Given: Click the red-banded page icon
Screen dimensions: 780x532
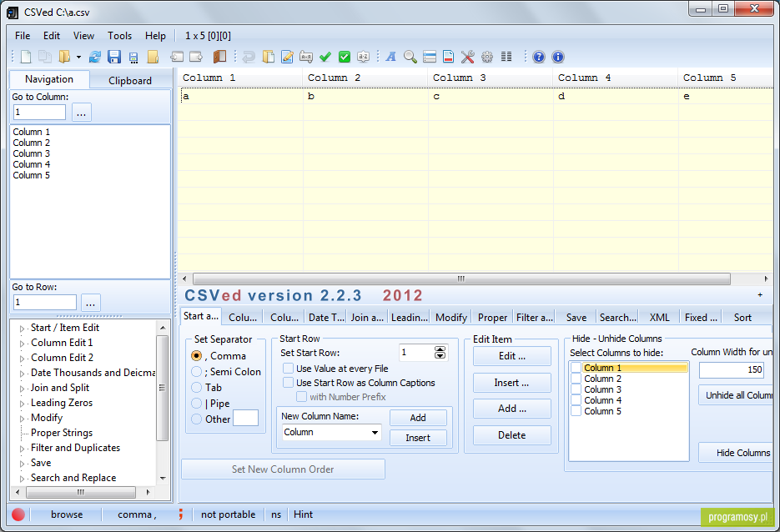Looking at the screenshot, I should tap(448, 57).
